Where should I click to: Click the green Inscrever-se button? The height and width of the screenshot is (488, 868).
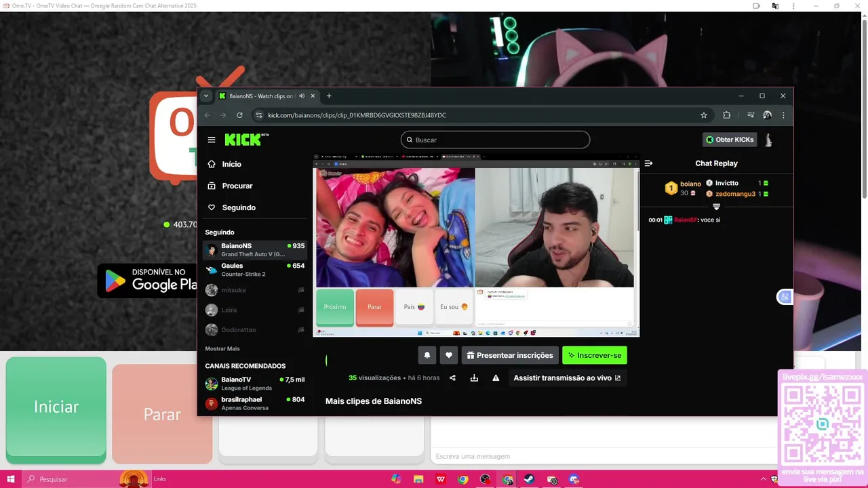tap(595, 355)
